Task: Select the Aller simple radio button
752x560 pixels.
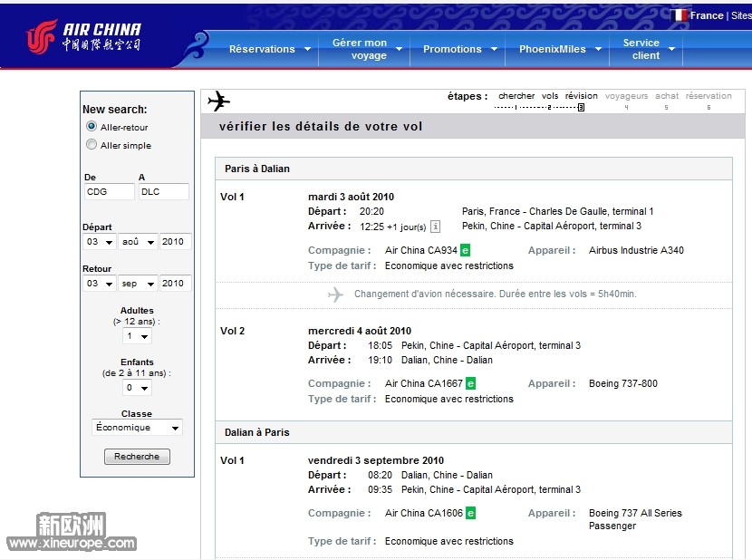Action: click(x=92, y=144)
